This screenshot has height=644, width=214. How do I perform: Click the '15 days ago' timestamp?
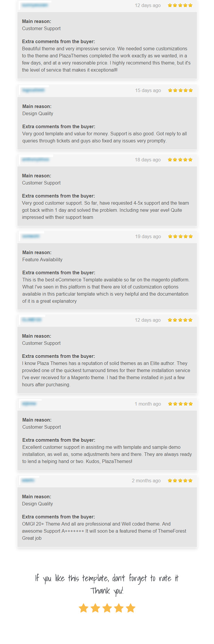click(x=148, y=90)
